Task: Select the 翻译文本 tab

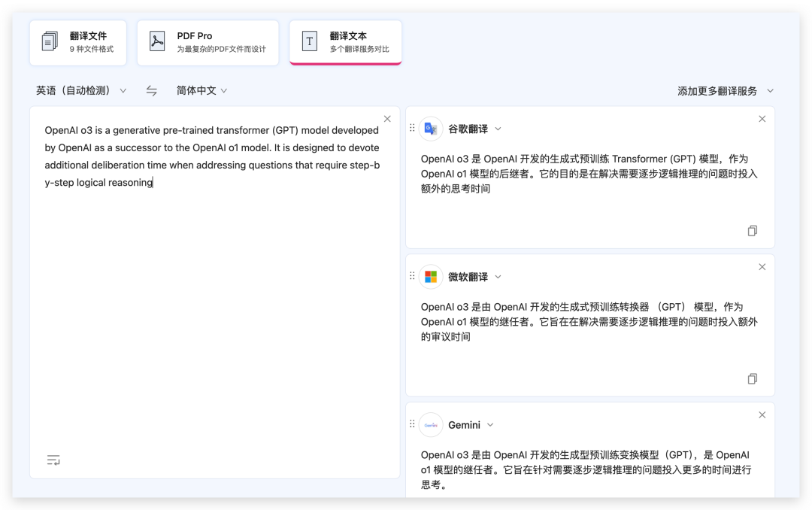Action: [345, 42]
